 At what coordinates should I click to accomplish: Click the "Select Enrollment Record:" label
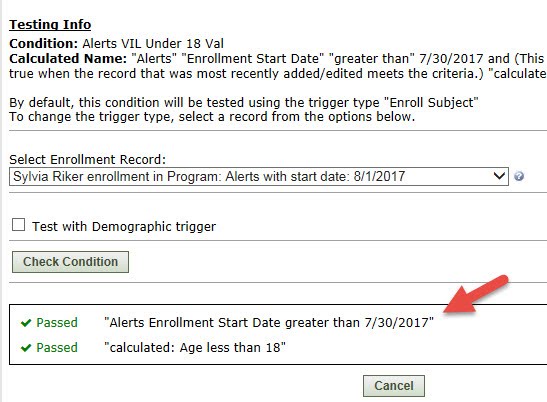[88, 159]
